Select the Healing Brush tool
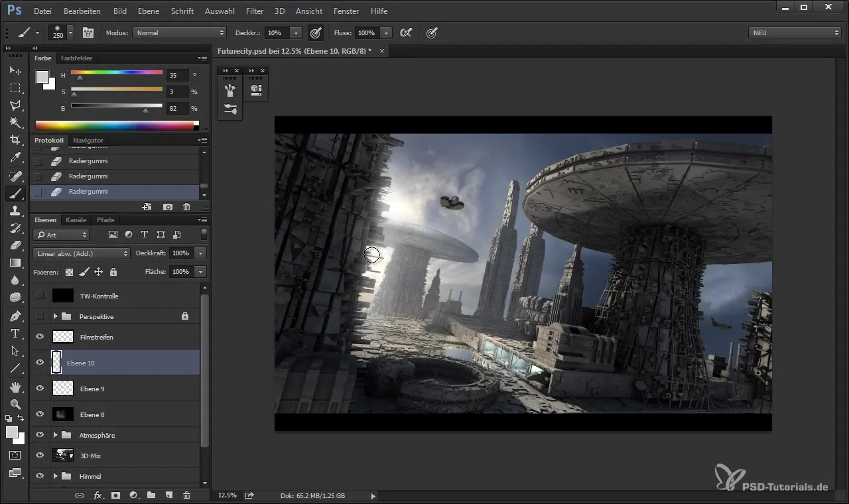849x504 pixels. [15, 176]
